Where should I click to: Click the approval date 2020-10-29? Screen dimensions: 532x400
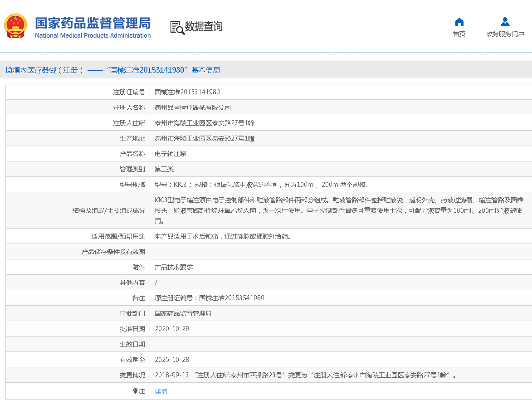[172, 329]
